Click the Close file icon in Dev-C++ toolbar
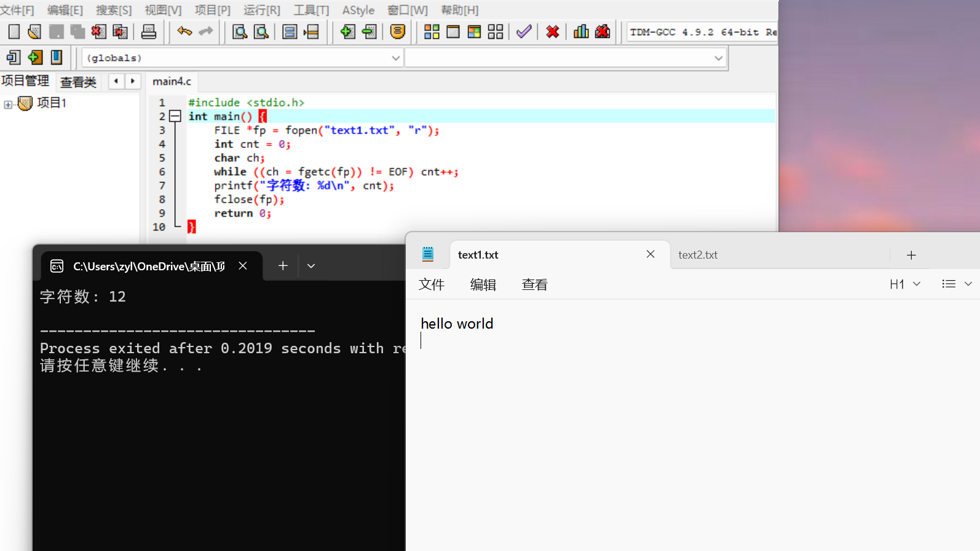The width and height of the screenshot is (980, 551). click(x=98, y=32)
